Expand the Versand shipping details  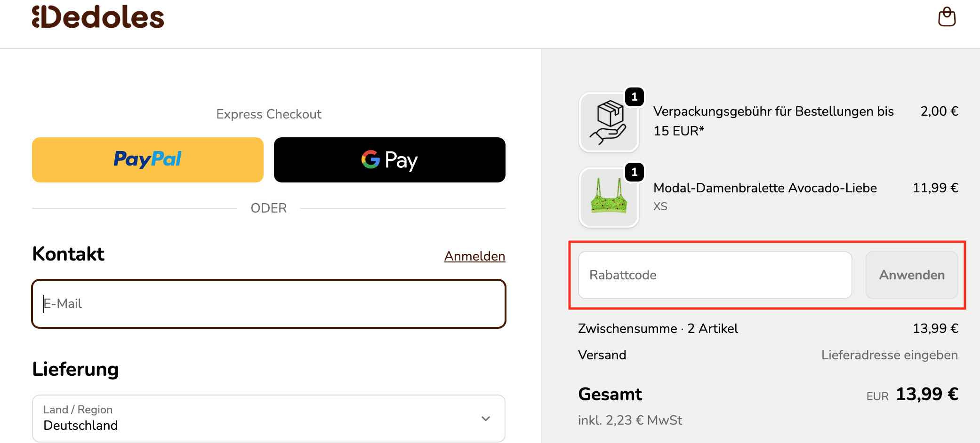click(x=602, y=355)
